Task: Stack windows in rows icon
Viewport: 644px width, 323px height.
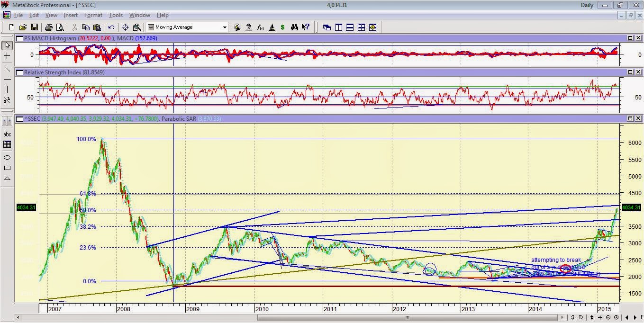Action: (x=350, y=27)
